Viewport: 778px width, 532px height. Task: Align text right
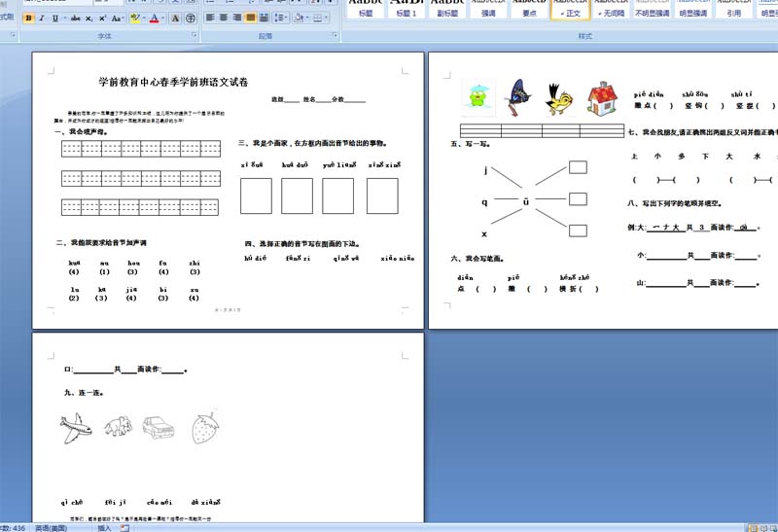(237, 18)
